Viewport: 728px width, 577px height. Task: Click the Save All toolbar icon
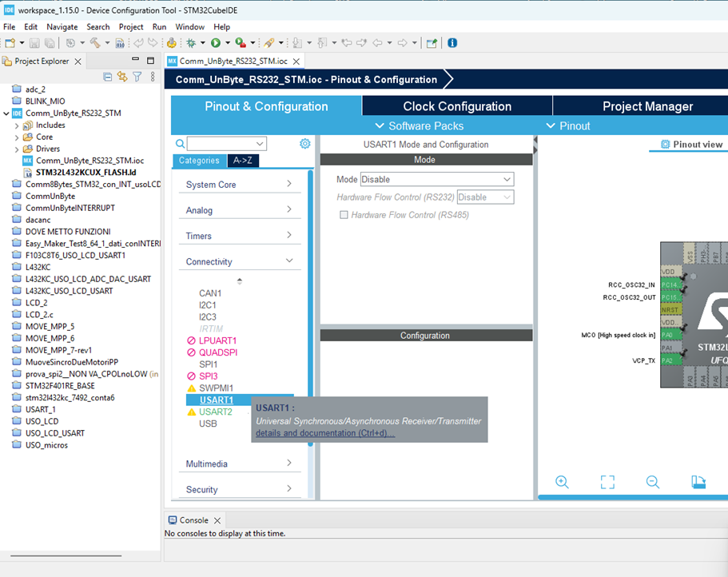click(50, 43)
